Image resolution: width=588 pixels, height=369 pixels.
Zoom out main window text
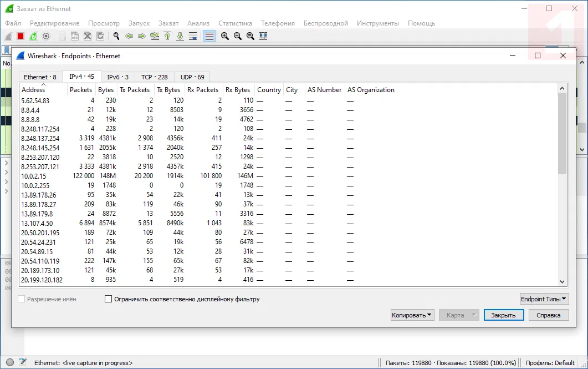pos(238,36)
